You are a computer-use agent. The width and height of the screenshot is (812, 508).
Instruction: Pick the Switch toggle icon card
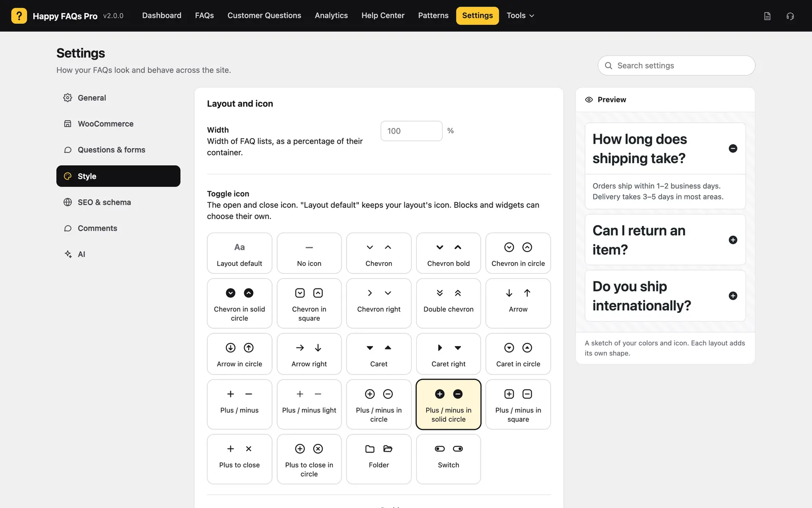click(449, 459)
